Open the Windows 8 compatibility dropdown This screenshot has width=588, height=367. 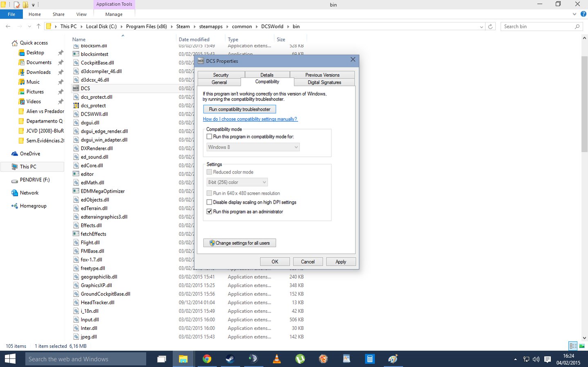click(253, 147)
